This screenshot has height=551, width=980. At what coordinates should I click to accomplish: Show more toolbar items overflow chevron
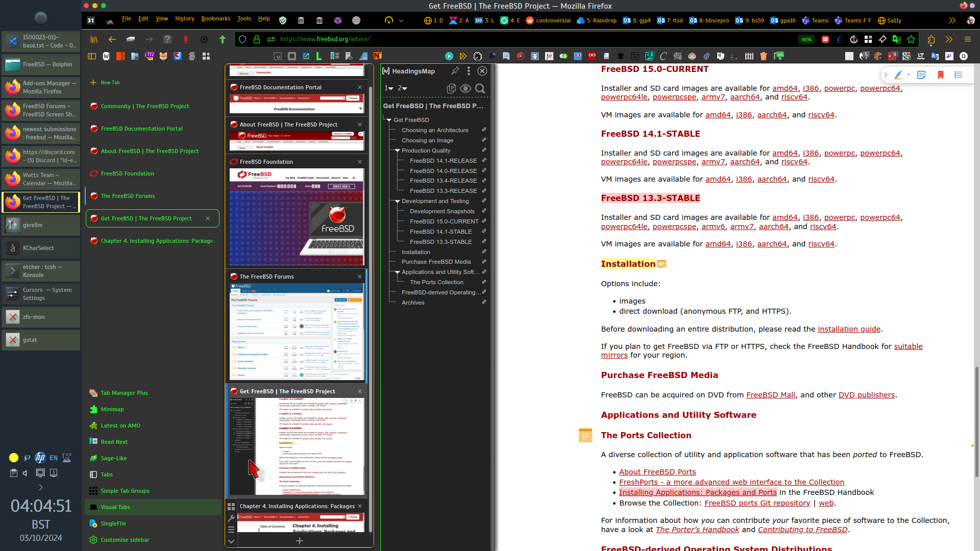(949, 39)
